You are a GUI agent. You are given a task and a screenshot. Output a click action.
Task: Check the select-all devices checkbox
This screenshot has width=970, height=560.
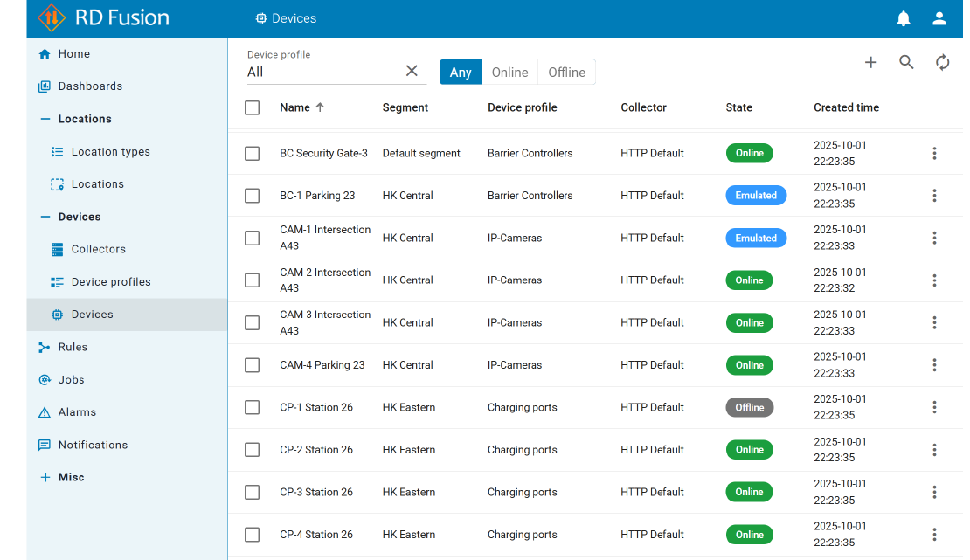(253, 107)
